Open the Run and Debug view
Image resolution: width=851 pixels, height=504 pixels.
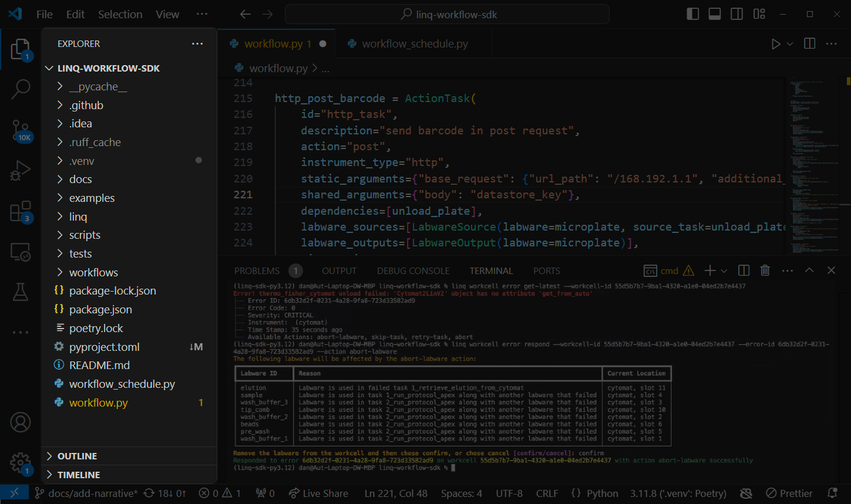pos(21,170)
